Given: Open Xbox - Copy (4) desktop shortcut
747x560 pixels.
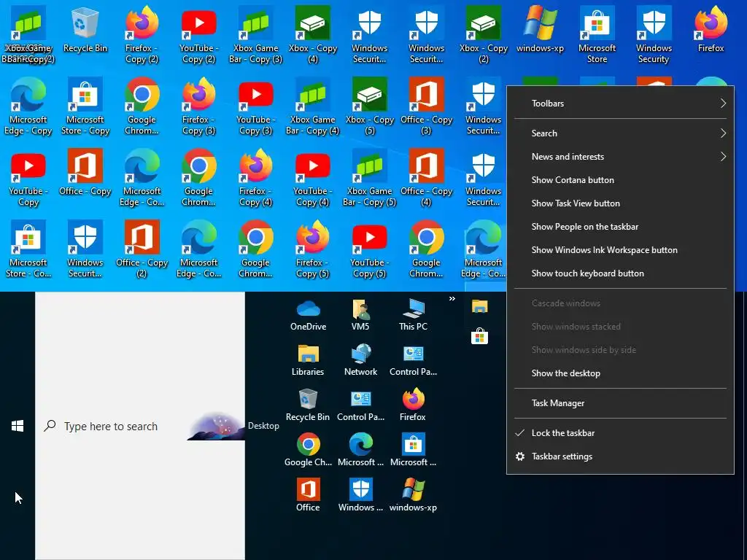Looking at the screenshot, I should (312, 34).
